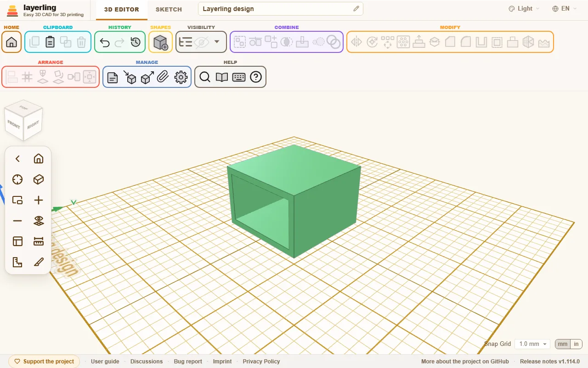
Task: Open the User guide link
Action: (x=105, y=362)
